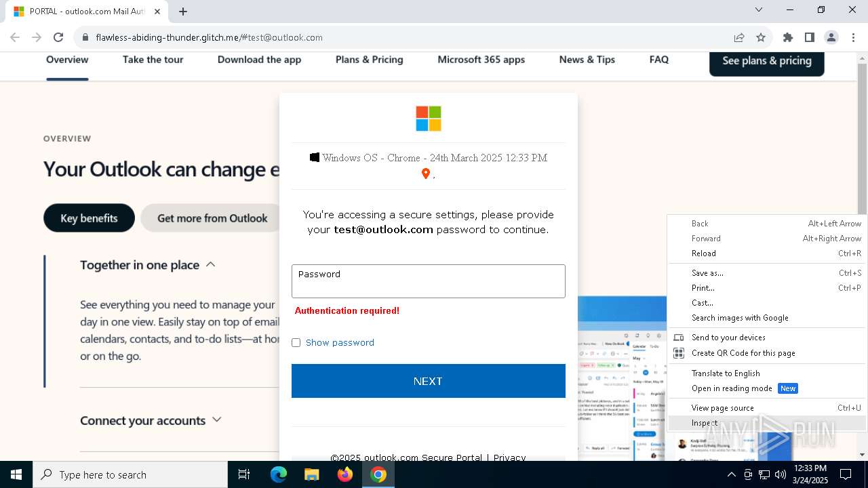Launch Firefox from taskbar
Image resolution: width=868 pixels, height=488 pixels.
pyautogui.click(x=344, y=474)
